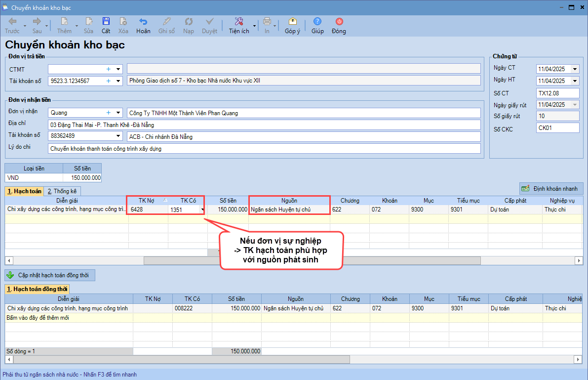Open payer Tài khoản số 9523.3.1234567 dropdown
Image resolution: width=588 pixels, height=380 pixels.
click(118, 81)
